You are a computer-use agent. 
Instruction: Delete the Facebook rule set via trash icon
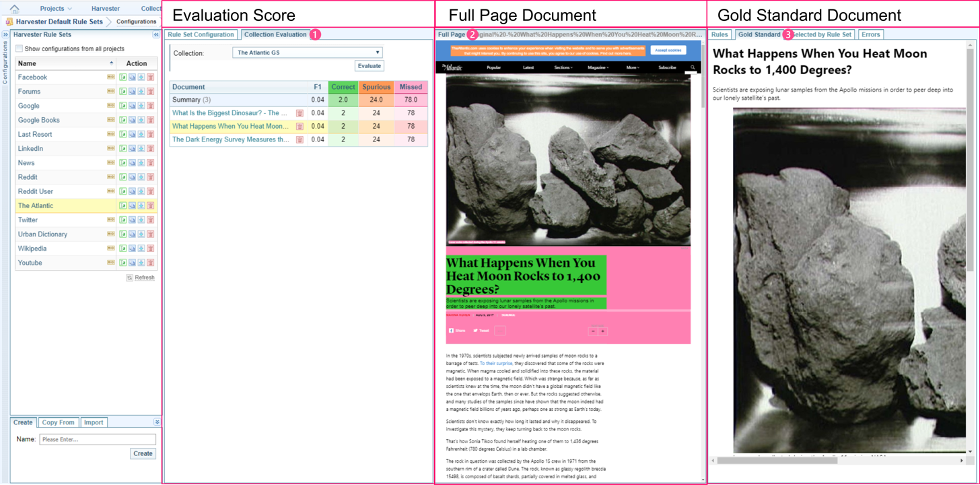pyautogui.click(x=151, y=77)
